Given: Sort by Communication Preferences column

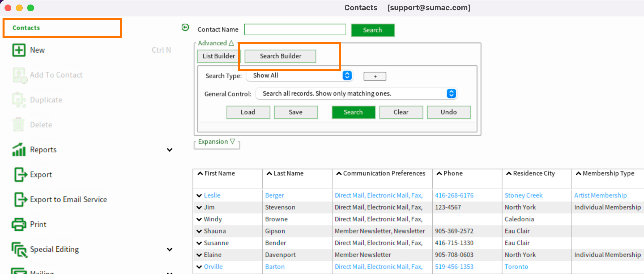Looking at the screenshot, I should click(381, 173).
